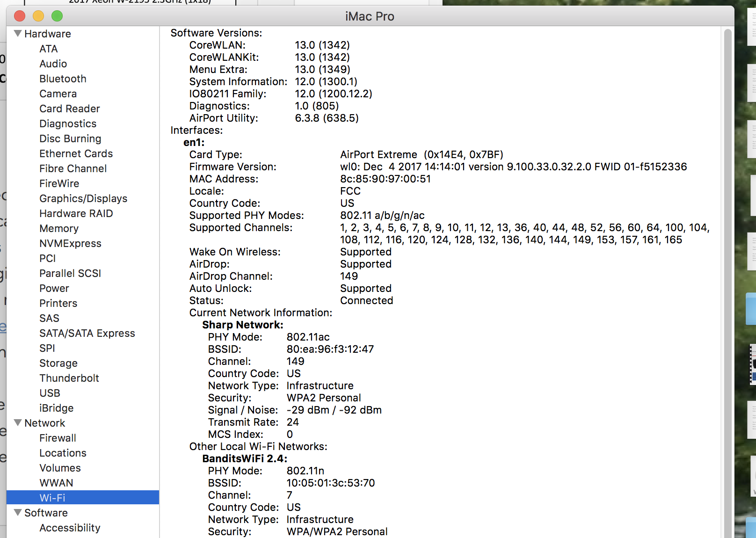Screen dimensions: 756x538
Task: Click the Hardware category label
Action: click(x=48, y=34)
